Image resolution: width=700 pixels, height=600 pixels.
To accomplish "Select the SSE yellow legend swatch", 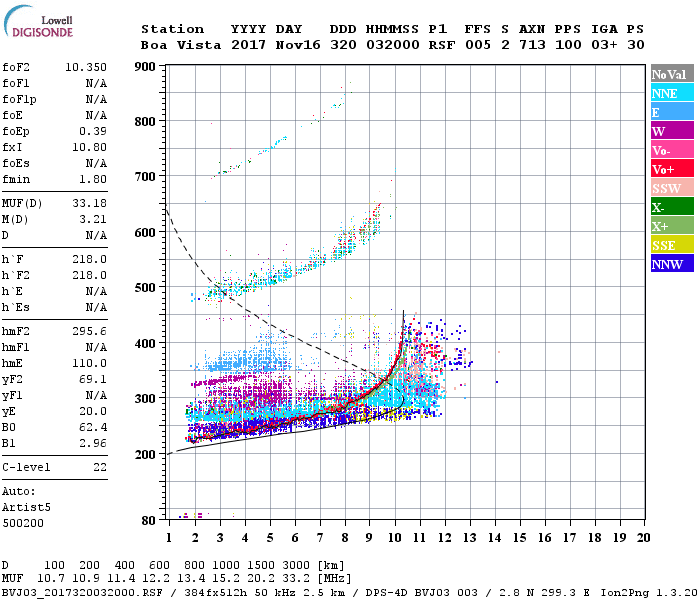I will pyautogui.click(x=672, y=245).
